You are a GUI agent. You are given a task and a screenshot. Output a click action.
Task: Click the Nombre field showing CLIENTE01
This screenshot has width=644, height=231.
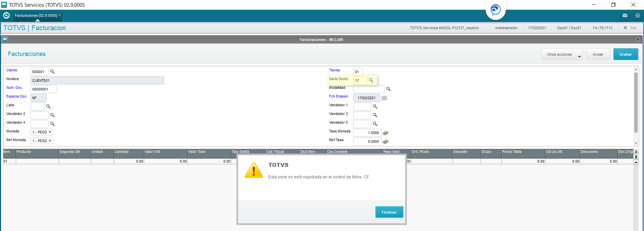click(97, 80)
